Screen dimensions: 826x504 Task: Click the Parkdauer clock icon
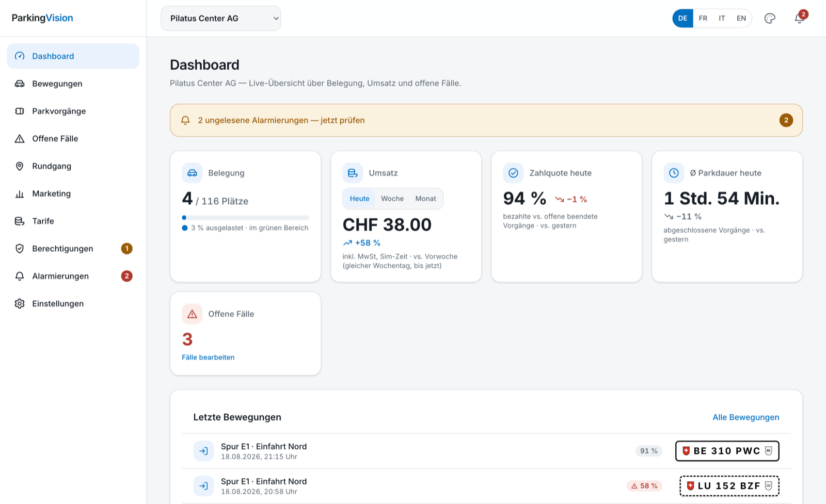(674, 173)
